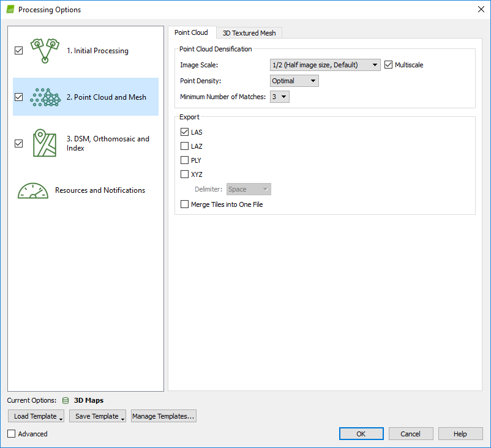
Task: Select the Point Cloud tab
Action: point(191,32)
